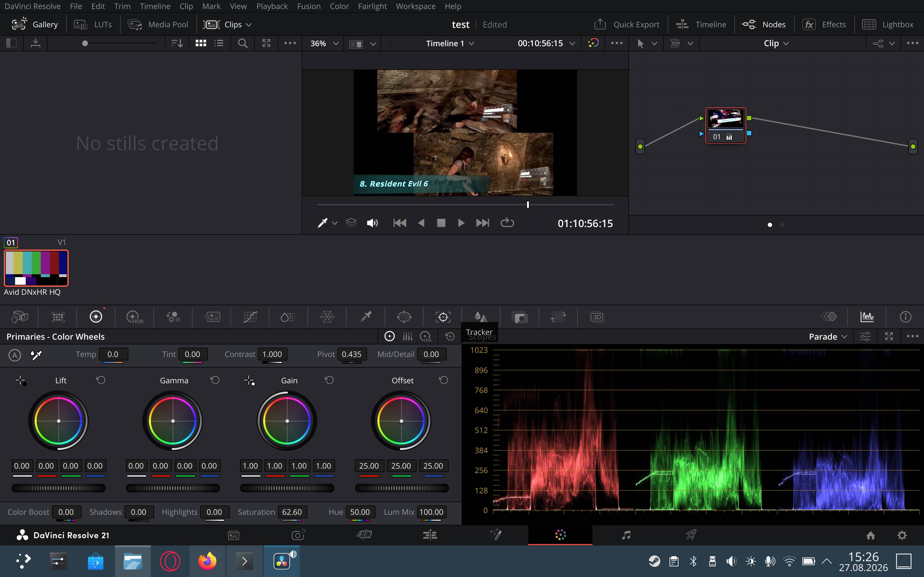Image resolution: width=924 pixels, height=577 pixels.
Task: Open the Color menu
Action: coord(339,6)
